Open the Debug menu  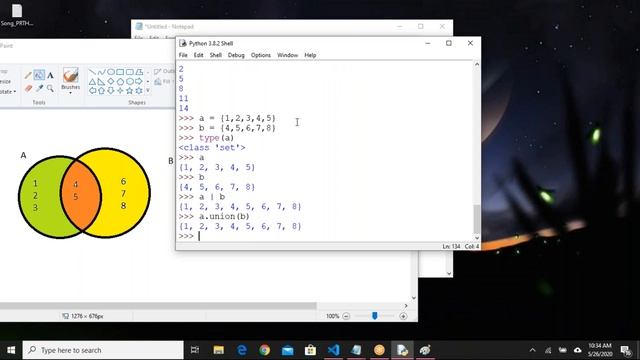click(x=236, y=55)
